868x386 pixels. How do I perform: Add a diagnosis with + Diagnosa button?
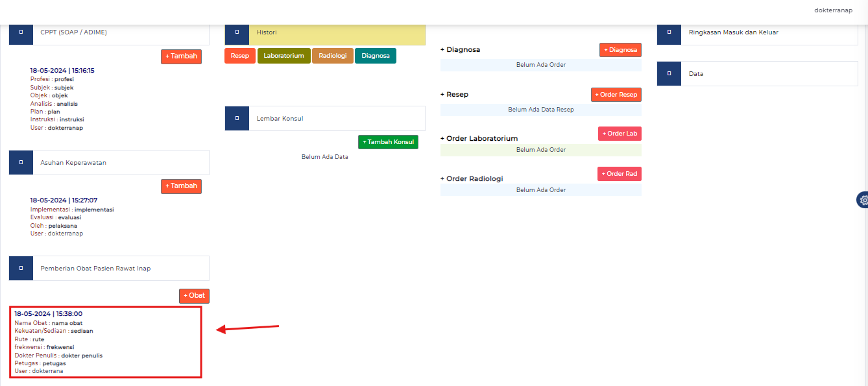click(x=620, y=50)
